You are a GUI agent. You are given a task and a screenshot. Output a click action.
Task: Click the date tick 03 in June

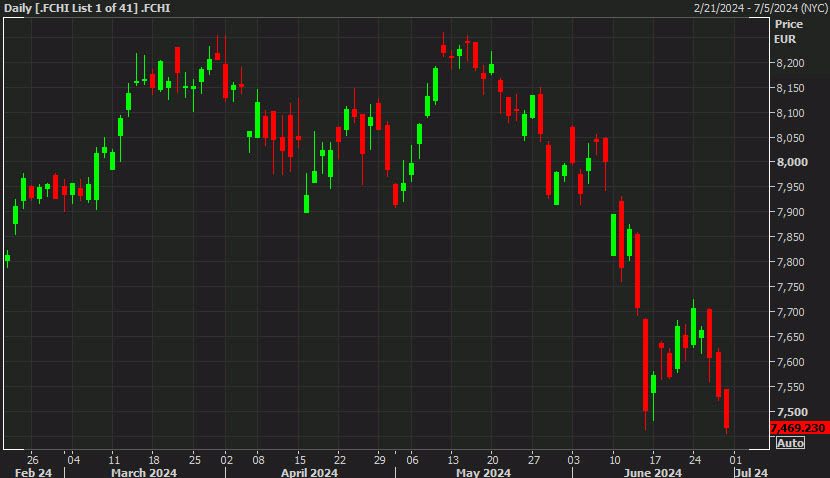pos(574,460)
